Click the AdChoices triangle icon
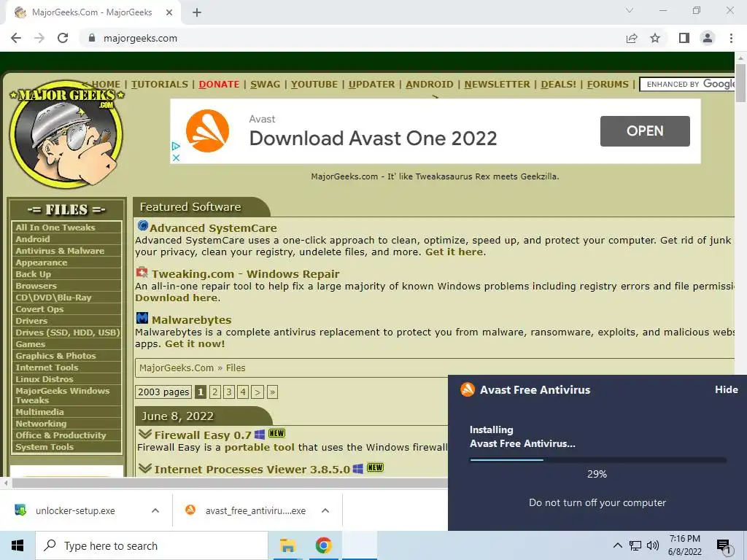This screenshot has width=747, height=560. point(176,146)
